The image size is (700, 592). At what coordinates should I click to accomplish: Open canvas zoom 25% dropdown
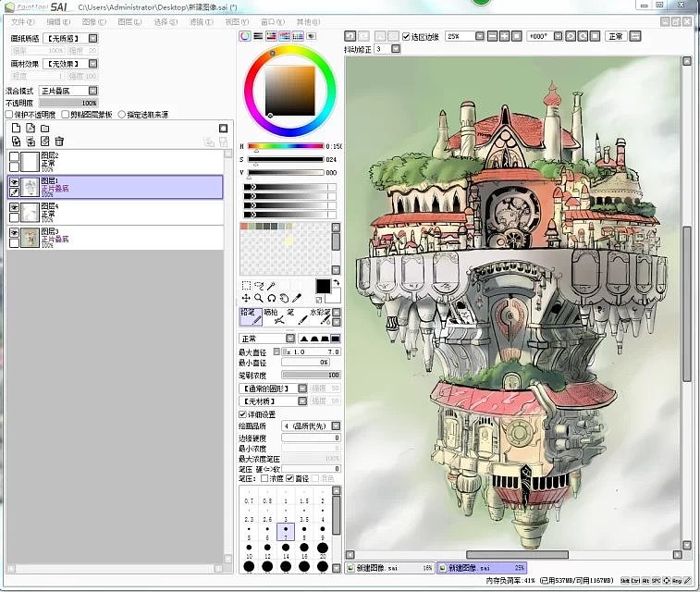[480, 36]
